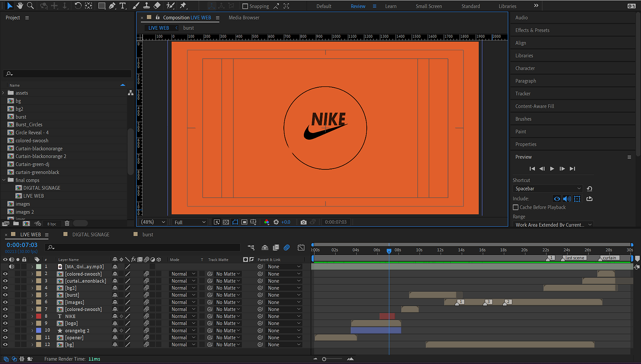Open track matte dropdown for [burst] layer
This screenshot has width=641, height=364.
click(x=228, y=295)
